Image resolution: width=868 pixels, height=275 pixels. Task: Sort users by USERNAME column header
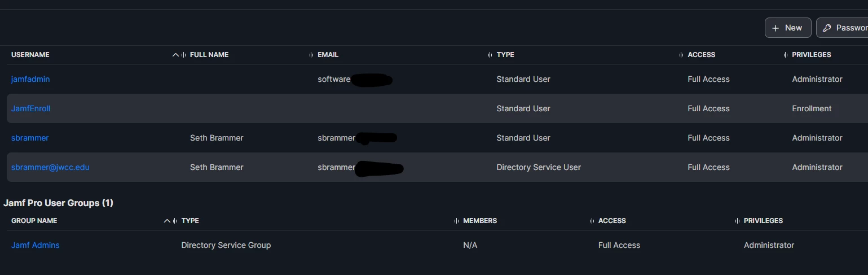point(30,55)
